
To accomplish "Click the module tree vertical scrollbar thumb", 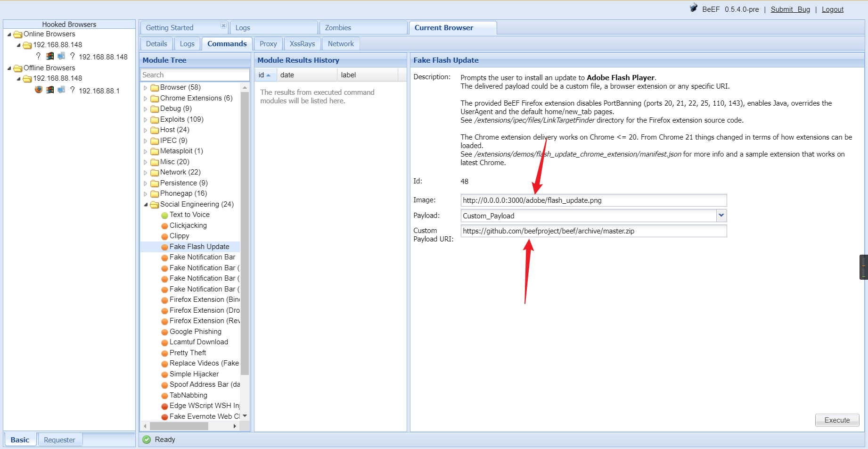I will tap(245, 233).
